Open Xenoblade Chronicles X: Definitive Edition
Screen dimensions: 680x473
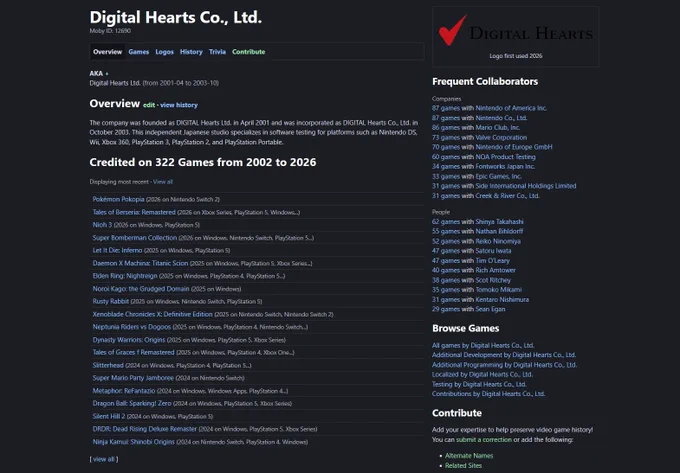[152, 314]
